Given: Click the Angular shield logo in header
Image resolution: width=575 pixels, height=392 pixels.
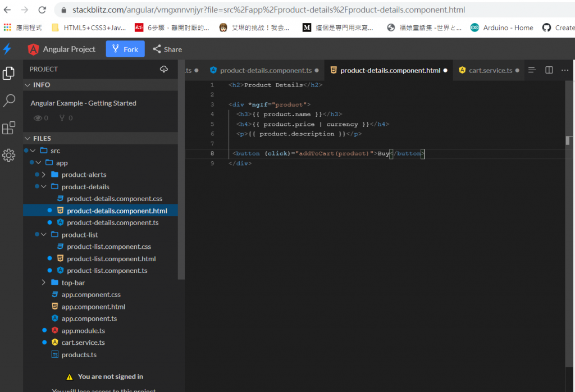Looking at the screenshot, I should tap(33, 49).
